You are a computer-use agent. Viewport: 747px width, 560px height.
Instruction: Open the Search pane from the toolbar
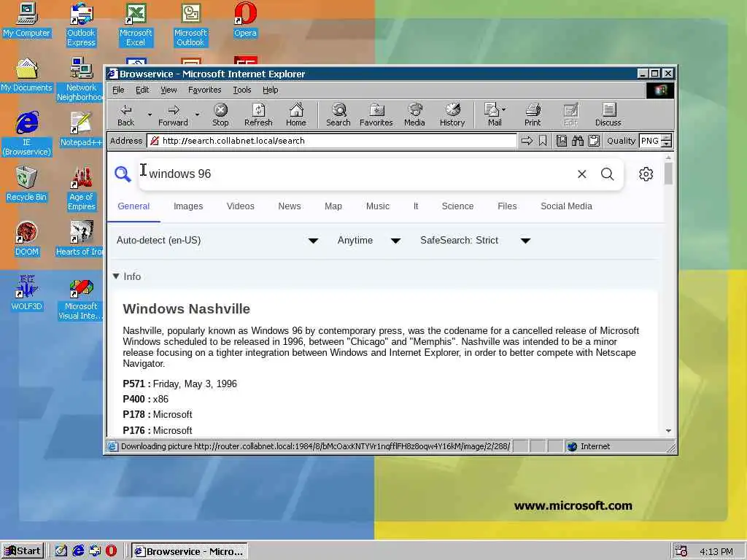pyautogui.click(x=338, y=115)
